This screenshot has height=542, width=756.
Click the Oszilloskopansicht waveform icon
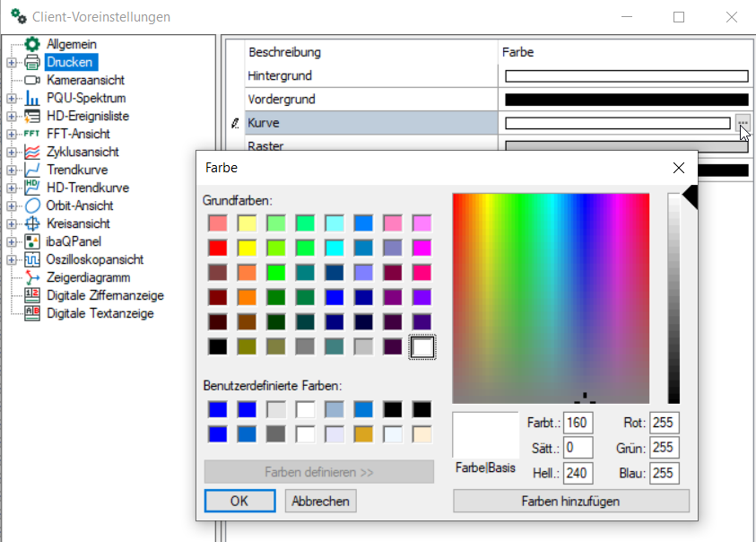(32, 259)
